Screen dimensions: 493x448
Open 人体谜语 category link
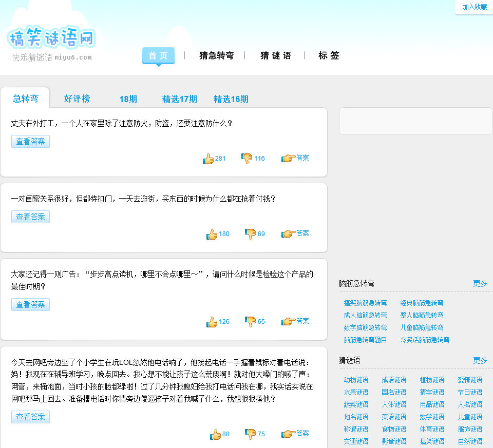click(394, 404)
